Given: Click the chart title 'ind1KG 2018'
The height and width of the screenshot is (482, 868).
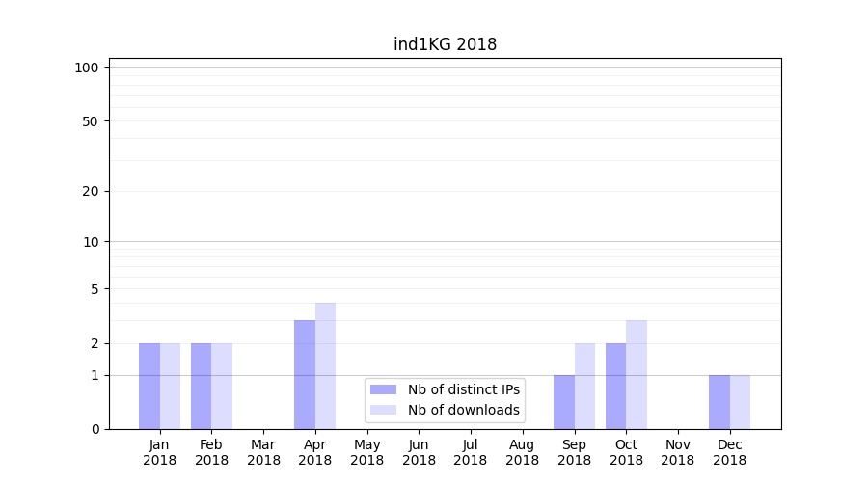Looking at the screenshot, I should (x=445, y=44).
